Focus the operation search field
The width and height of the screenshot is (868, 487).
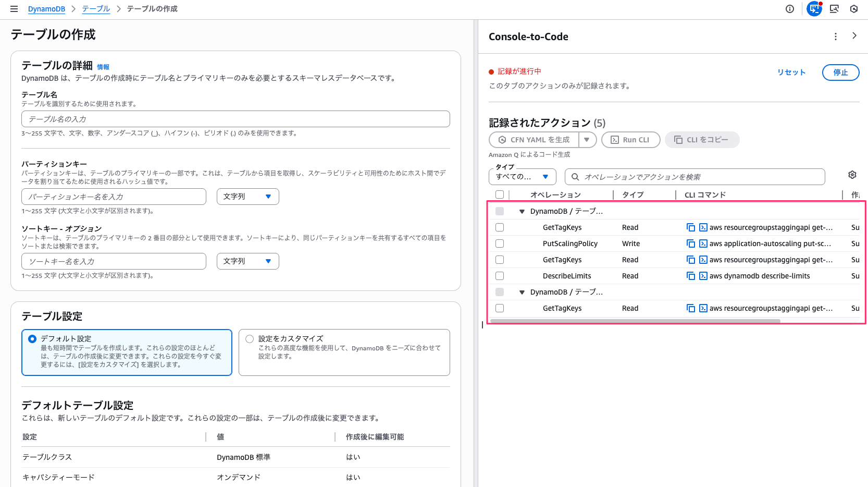tap(695, 177)
